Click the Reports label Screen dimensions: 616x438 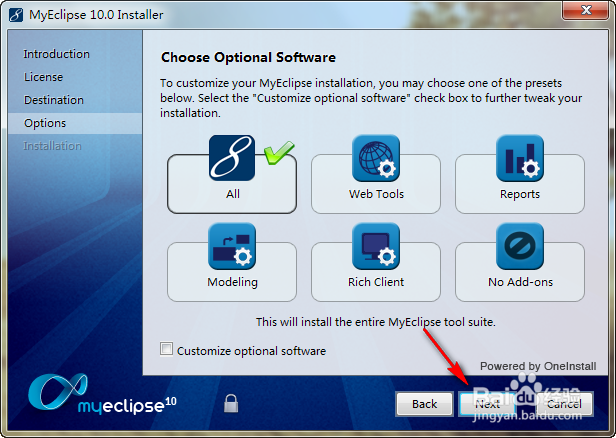tap(520, 194)
